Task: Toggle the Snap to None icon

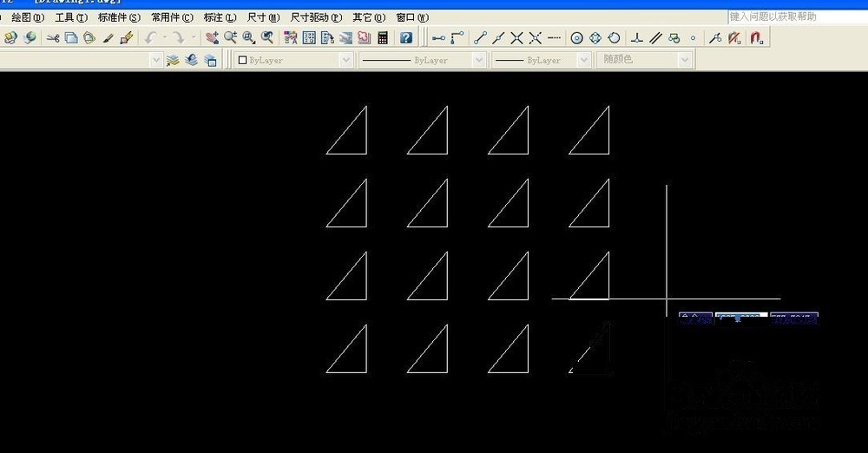Action: tap(734, 38)
